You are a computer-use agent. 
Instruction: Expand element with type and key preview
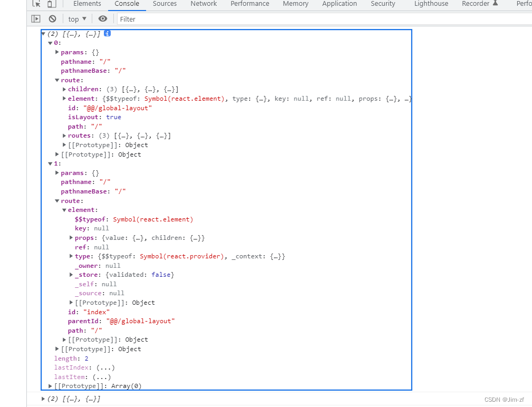(x=64, y=99)
